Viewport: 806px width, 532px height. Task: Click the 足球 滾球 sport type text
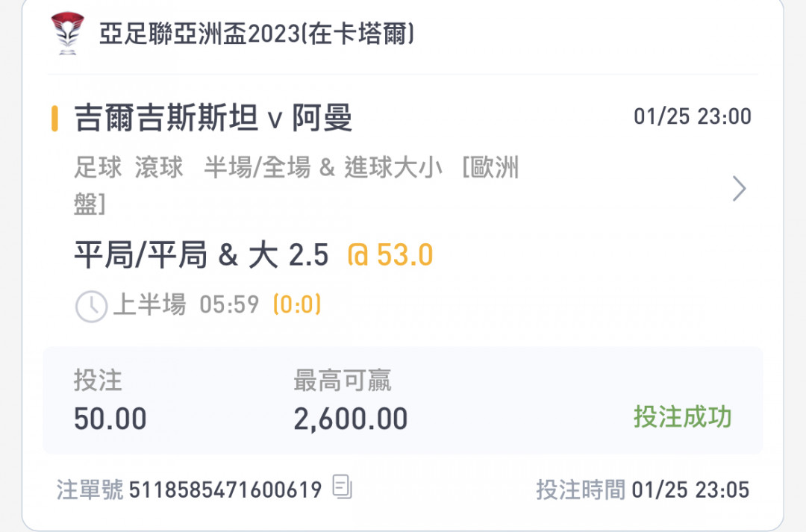[128, 168]
